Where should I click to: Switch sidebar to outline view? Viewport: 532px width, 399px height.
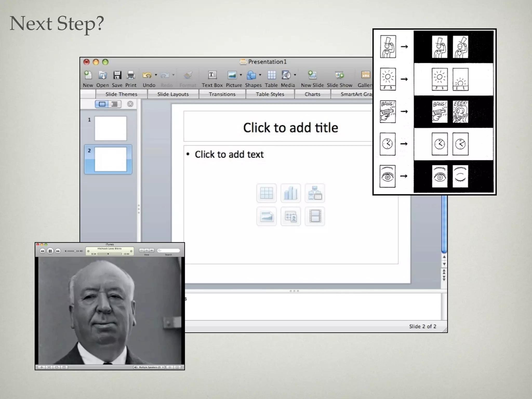[x=115, y=104]
